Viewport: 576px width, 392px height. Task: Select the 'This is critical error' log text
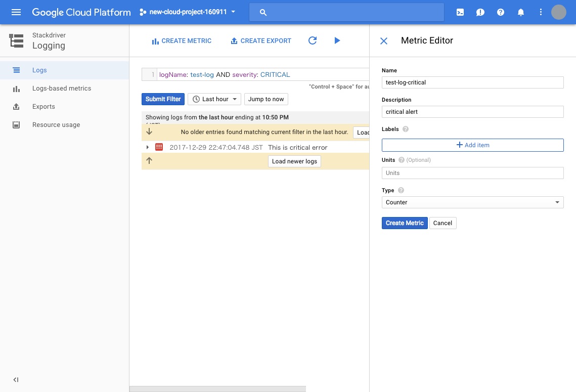pyautogui.click(x=297, y=147)
